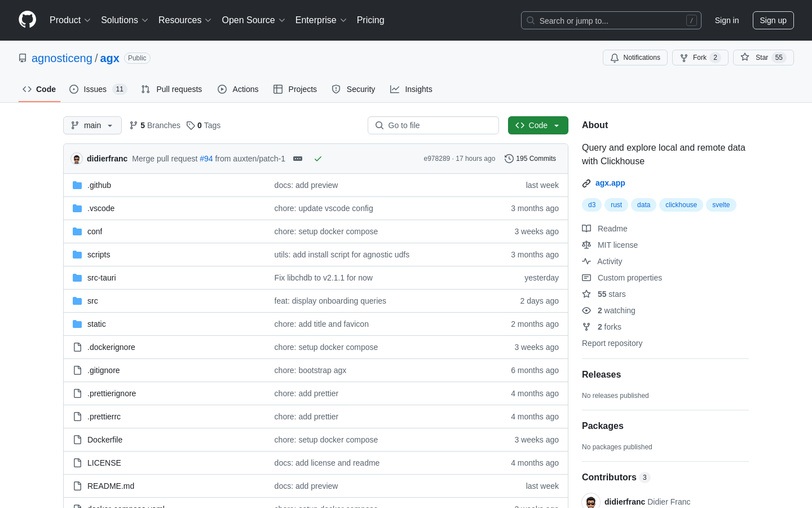Screen dimensions: 812x508
Task: Click the eye icon beside watching
Action: tap(586, 310)
